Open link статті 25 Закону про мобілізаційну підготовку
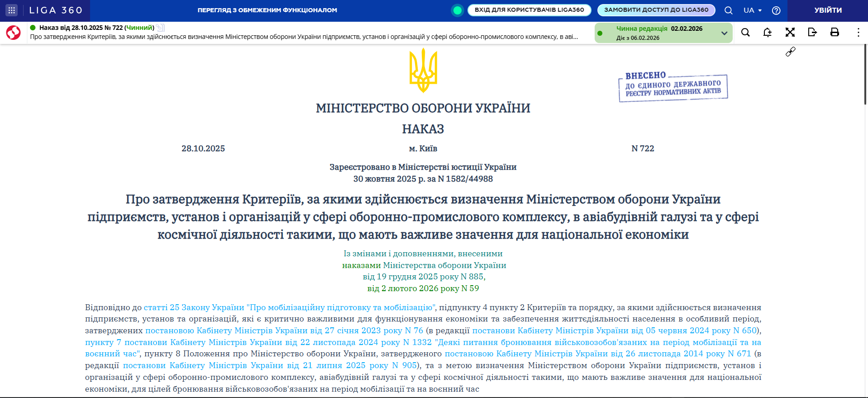The width and height of the screenshot is (868, 398). 289,307
